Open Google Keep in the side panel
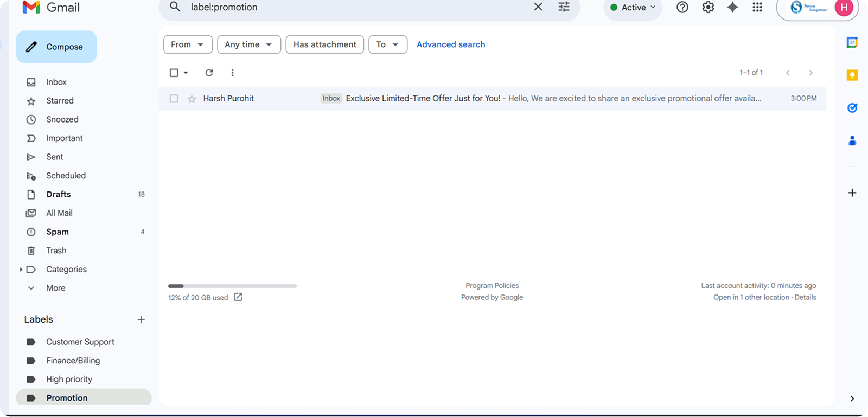The height and width of the screenshot is (417, 868). point(852,75)
